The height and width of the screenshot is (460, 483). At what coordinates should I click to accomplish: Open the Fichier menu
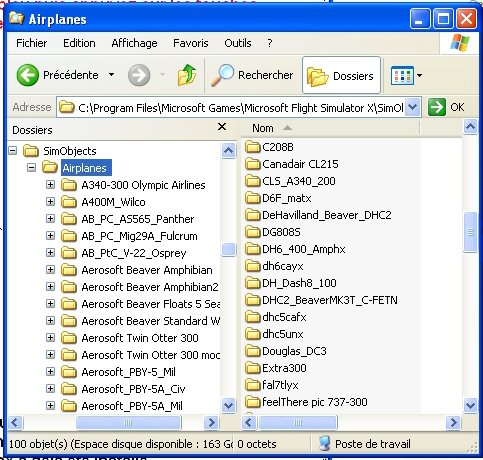pos(32,43)
